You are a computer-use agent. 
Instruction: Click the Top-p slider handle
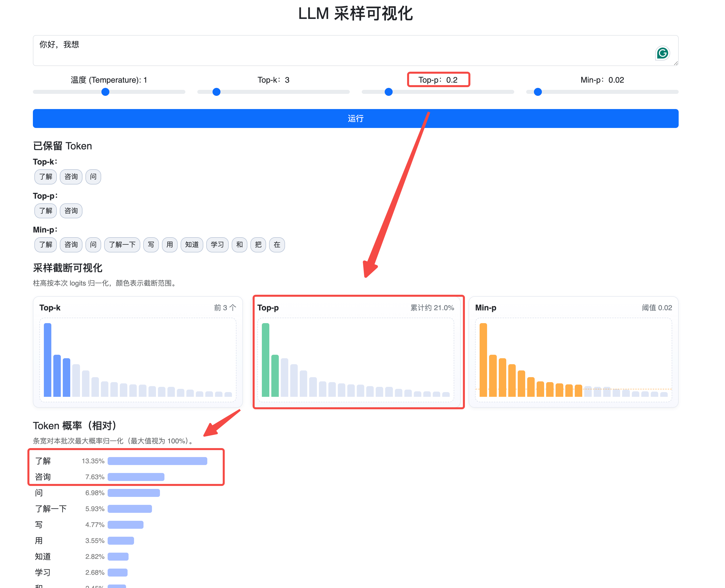pyautogui.click(x=388, y=92)
